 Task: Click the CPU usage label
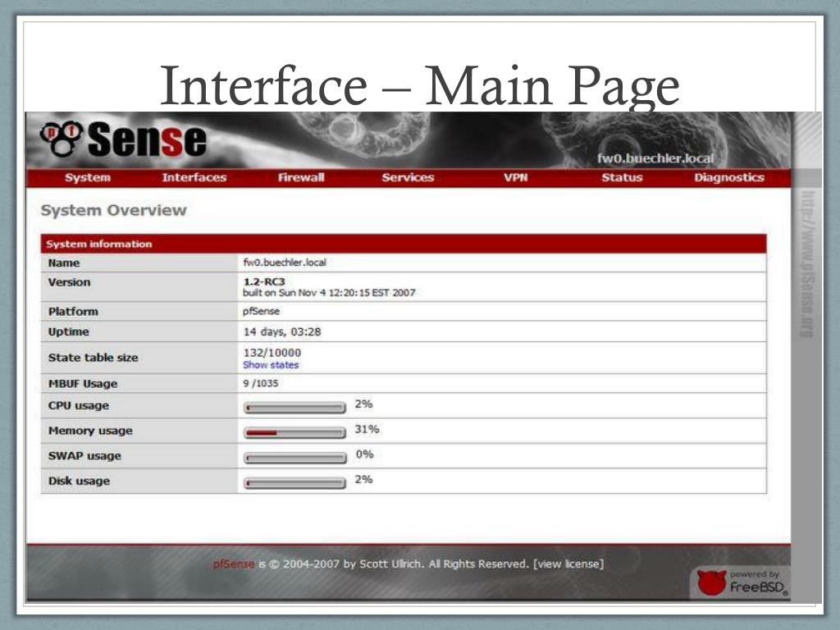pos(78,405)
